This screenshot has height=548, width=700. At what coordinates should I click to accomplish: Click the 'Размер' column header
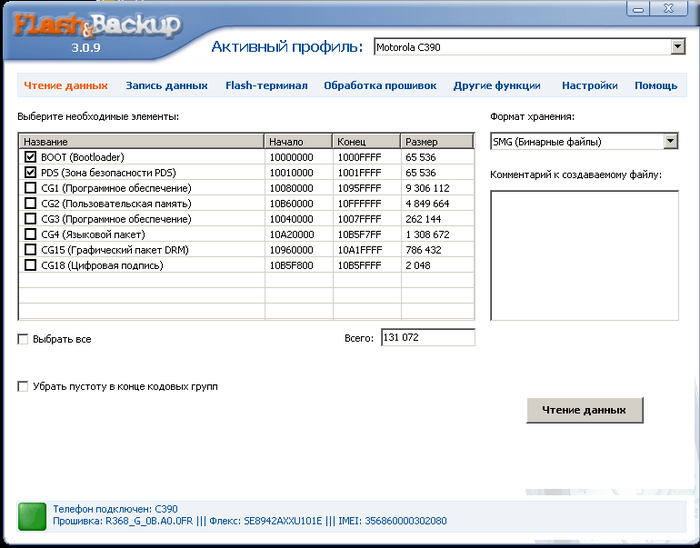[437, 141]
